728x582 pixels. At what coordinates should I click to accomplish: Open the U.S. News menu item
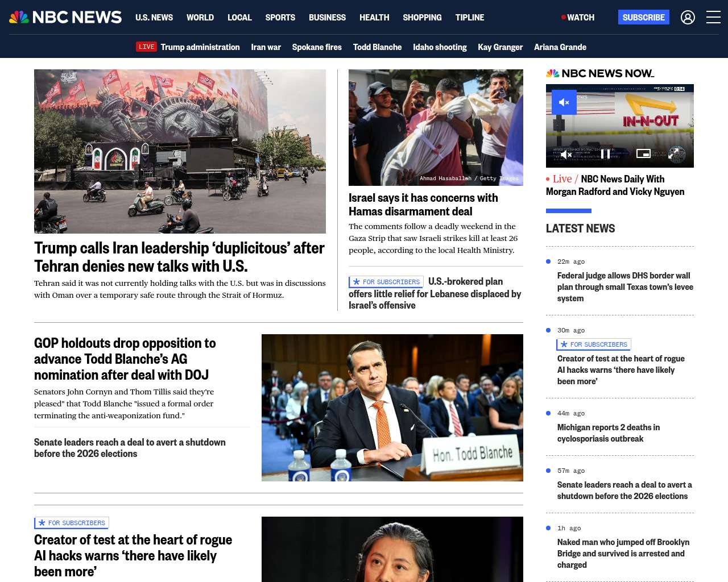coord(154,18)
